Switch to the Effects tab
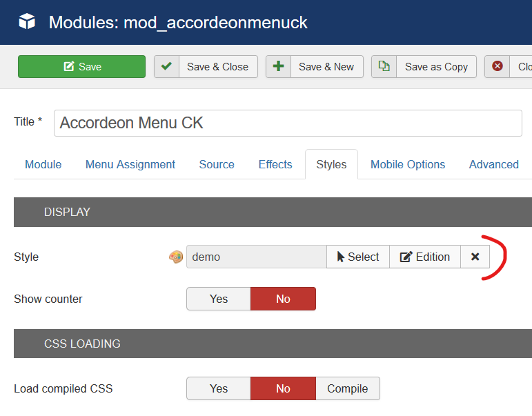 [275, 165]
